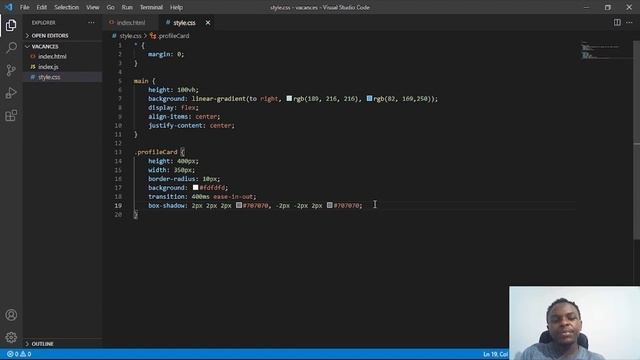Close the style.css tab
Viewport: 640px width, 360px height.
pyautogui.click(x=208, y=23)
